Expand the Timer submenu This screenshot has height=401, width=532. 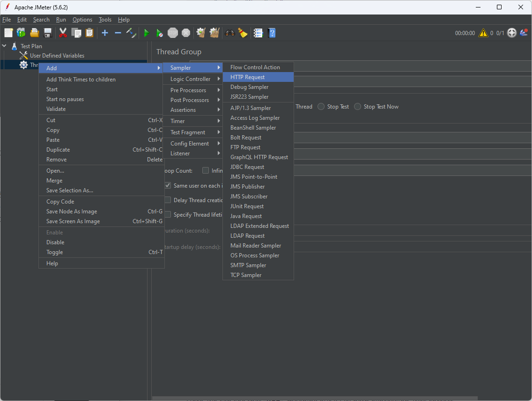click(x=193, y=121)
